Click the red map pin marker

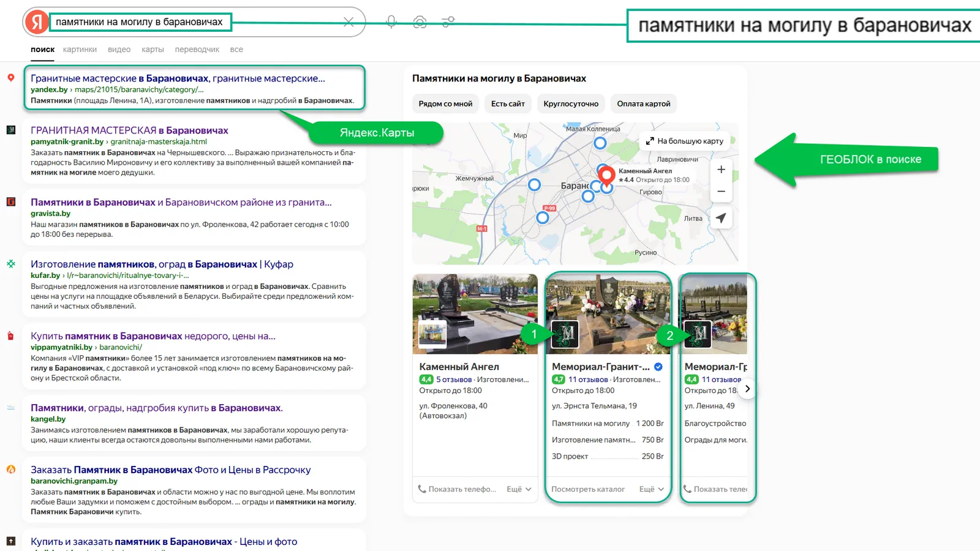coord(606,174)
